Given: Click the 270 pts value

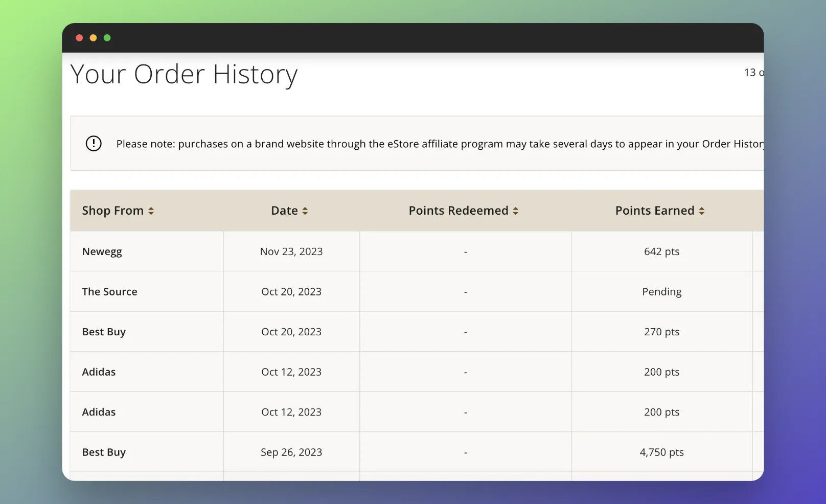Looking at the screenshot, I should coord(662,332).
